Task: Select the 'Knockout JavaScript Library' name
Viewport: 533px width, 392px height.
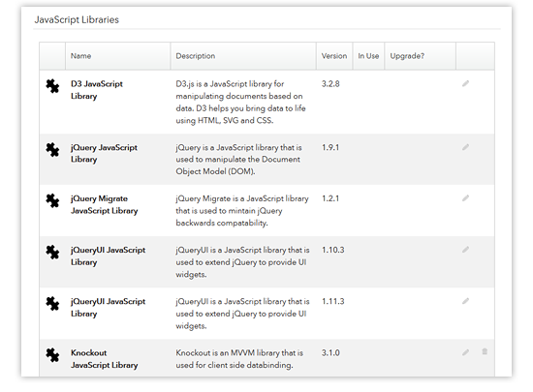Action: pos(104,359)
